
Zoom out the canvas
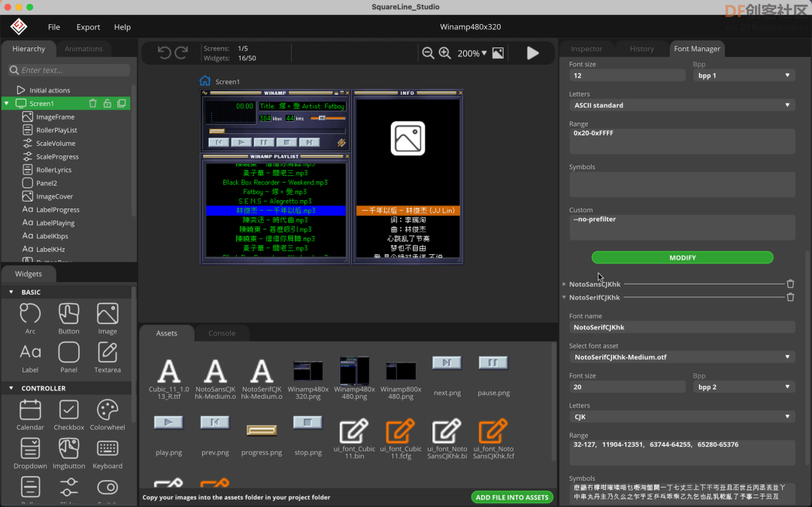coord(428,53)
